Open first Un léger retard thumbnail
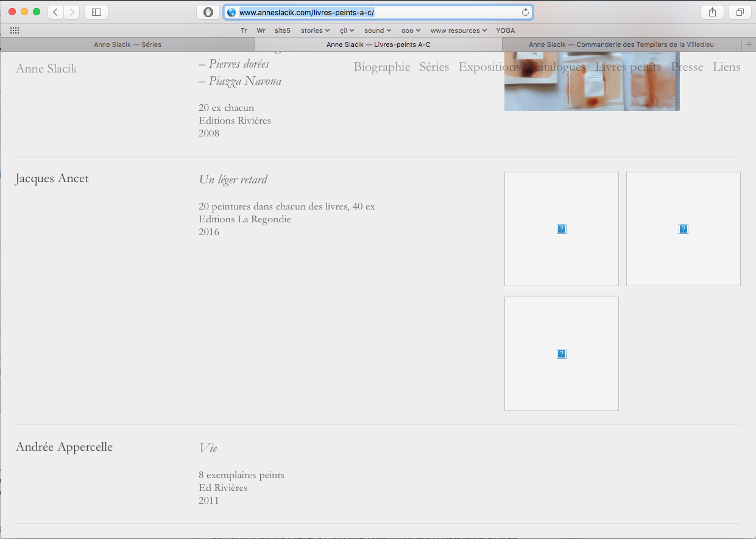756x539 pixels. (x=561, y=229)
